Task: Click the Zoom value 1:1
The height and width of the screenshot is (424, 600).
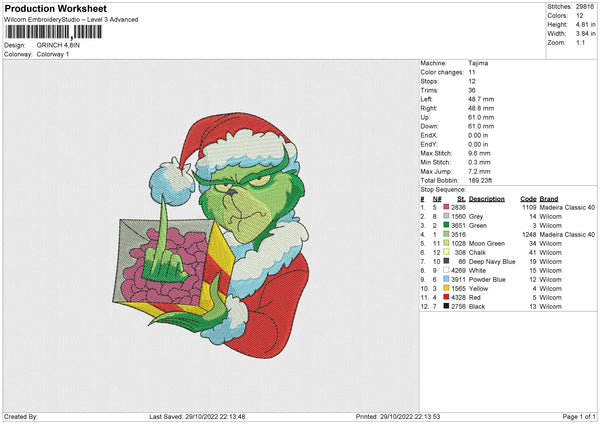Action: [x=580, y=42]
